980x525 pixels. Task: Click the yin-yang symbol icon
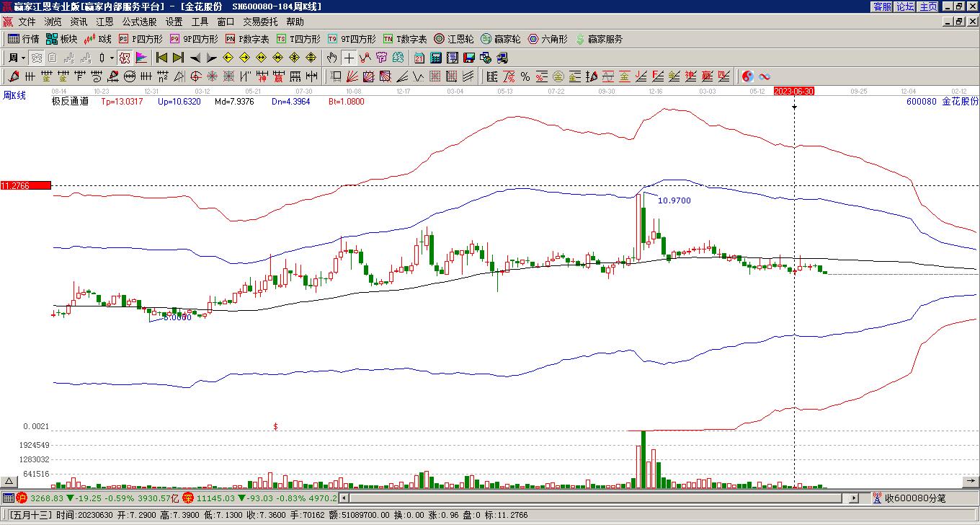tap(748, 76)
